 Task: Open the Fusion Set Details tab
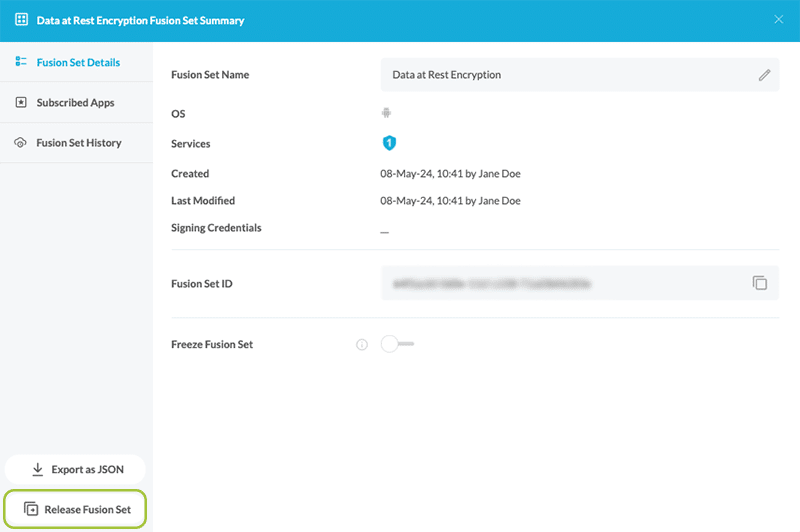77,62
